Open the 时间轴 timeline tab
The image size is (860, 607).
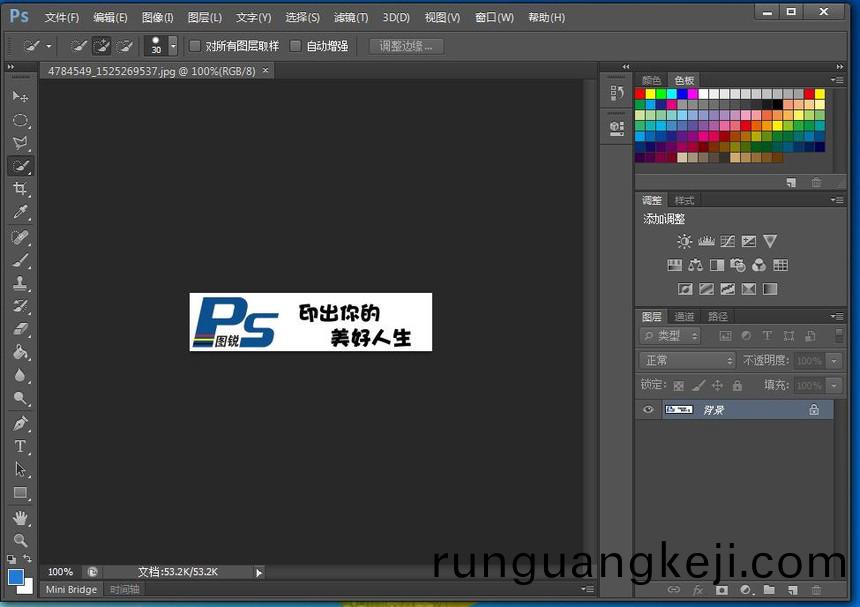125,589
